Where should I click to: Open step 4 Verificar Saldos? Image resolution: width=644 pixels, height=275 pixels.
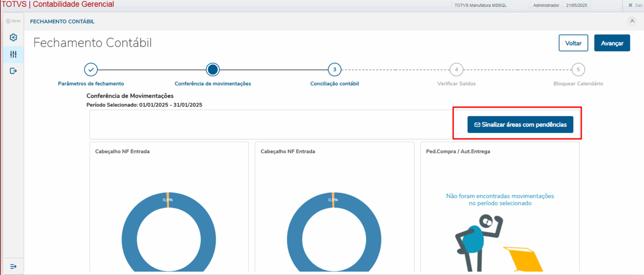pyautogui.click(x=456, y=69)
